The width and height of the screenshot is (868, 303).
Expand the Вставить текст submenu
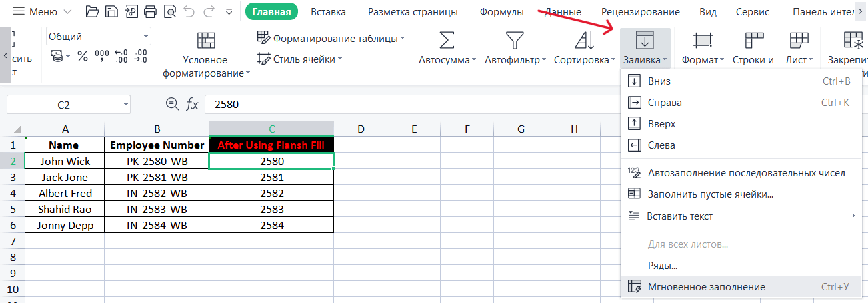point(741,216)
